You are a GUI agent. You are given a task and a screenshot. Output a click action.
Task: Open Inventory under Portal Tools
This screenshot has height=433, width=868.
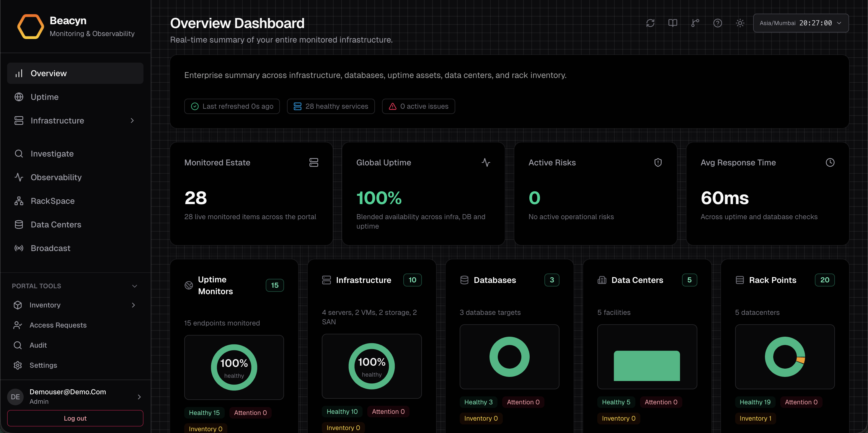[x=75, y=305]
